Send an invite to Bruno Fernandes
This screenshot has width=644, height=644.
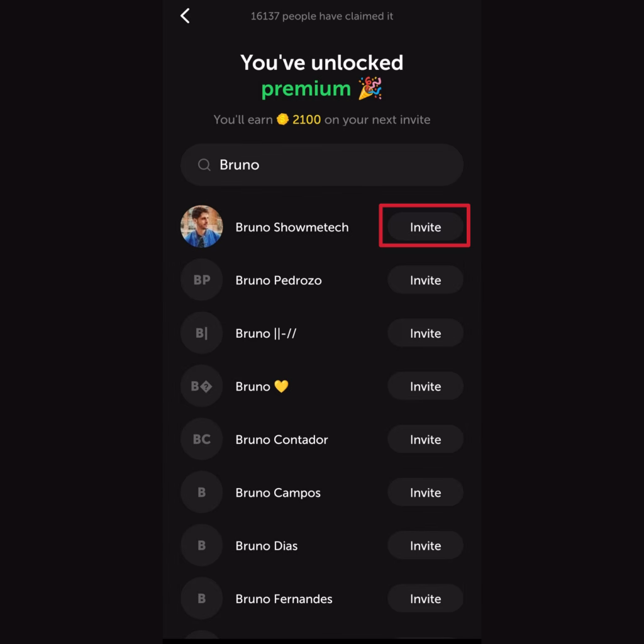click(425, 599)
